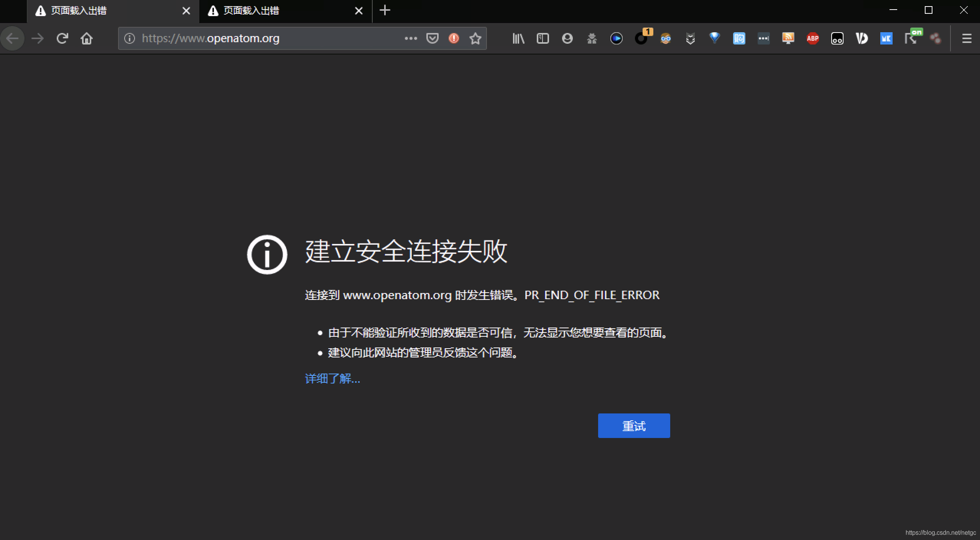Show site information for openatom.org

tap(130, 38)
